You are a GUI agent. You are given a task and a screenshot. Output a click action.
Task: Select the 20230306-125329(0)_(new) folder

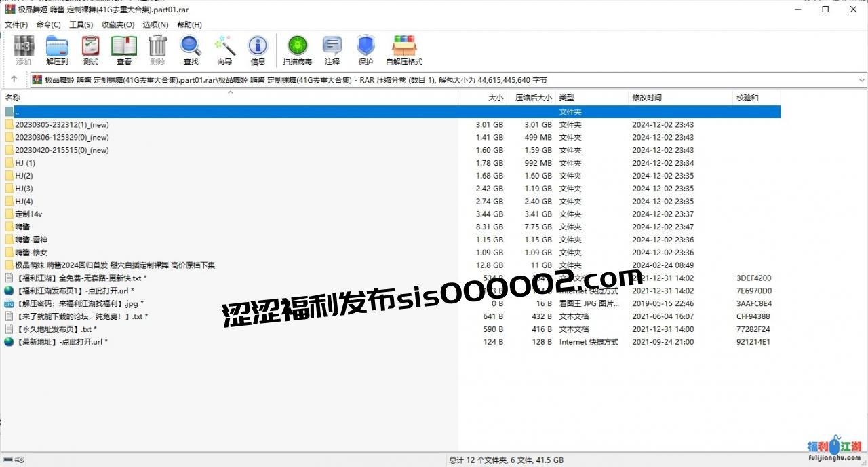pos(392,138)
